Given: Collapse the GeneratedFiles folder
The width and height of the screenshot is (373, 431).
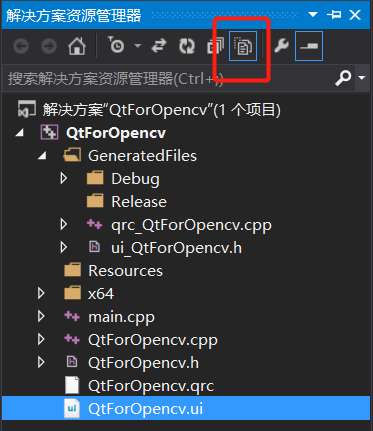Looking at the screenshot, I should click(x=43, y=156).
